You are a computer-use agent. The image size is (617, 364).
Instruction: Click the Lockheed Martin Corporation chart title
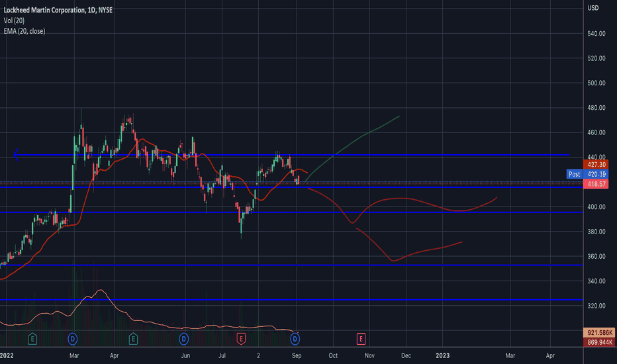tap(58, 10)
